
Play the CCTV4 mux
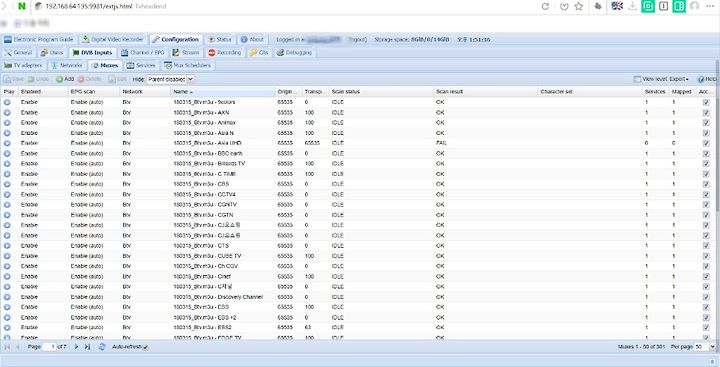(7, 194)
